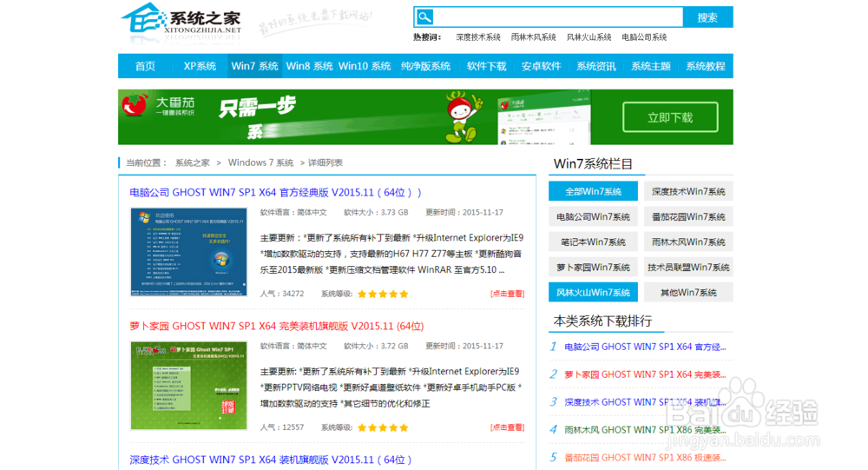Select 深度技术Win7系统 category button
This screenshot has width=868, height=470.
click(688, 191)
